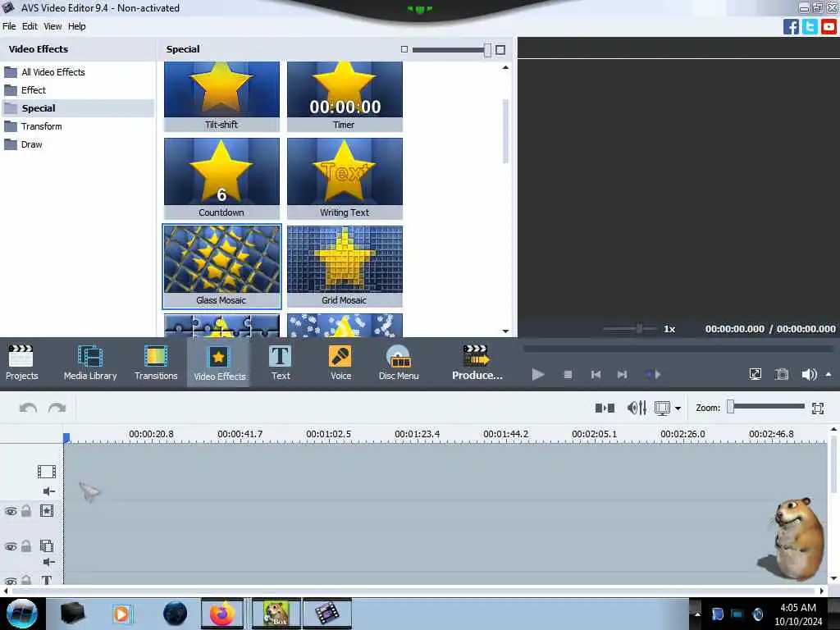Click the Produce... button
The width and height of the screenshot is (840, 630).
pos(477,362)
